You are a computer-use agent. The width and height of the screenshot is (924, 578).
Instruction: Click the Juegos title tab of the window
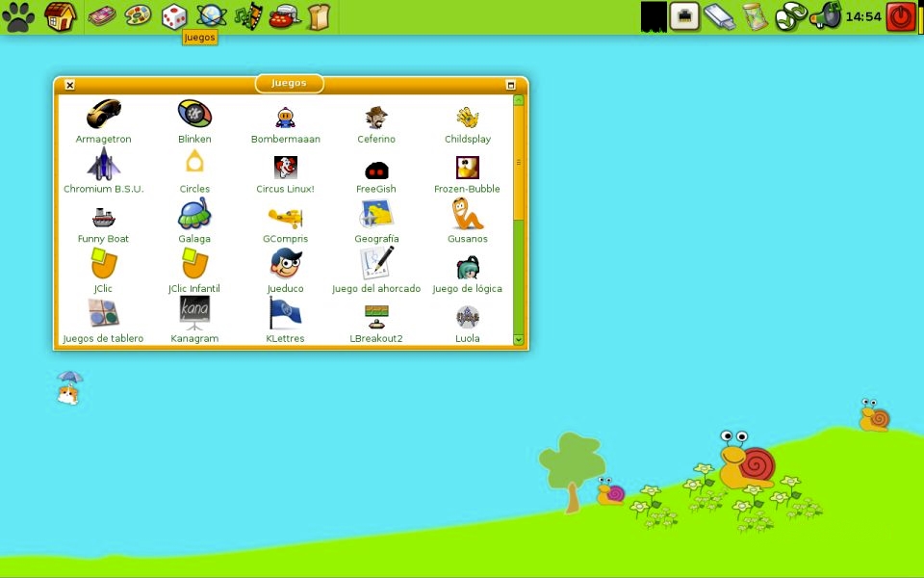pyautogui.click(x=289, y=83)
